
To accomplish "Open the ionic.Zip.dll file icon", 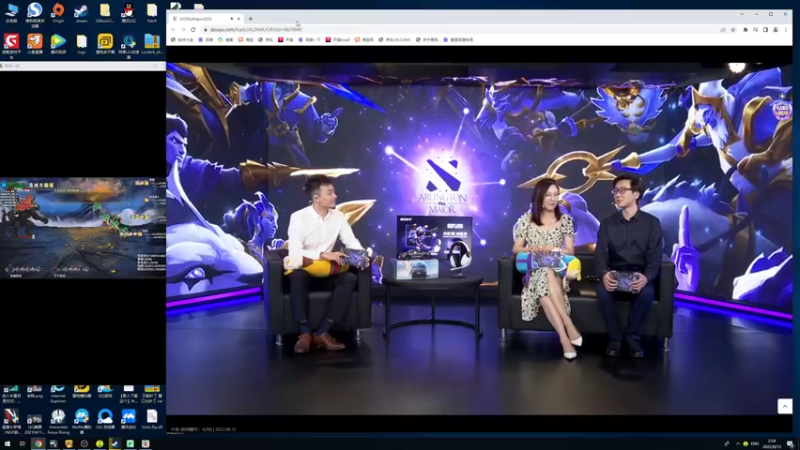I will (x=152, y=417).
